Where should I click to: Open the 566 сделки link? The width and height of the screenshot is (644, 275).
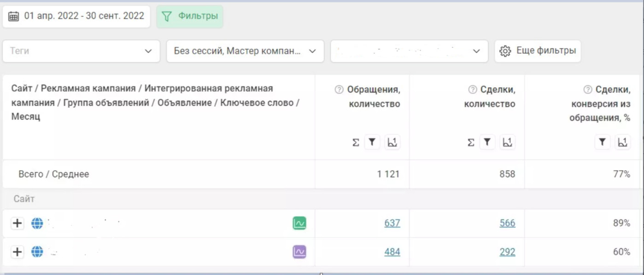click(507, 223)
